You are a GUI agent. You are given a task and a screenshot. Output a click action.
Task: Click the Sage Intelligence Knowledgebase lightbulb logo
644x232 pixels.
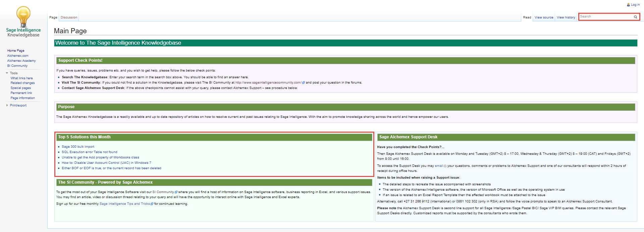click(x=23, y=21)
